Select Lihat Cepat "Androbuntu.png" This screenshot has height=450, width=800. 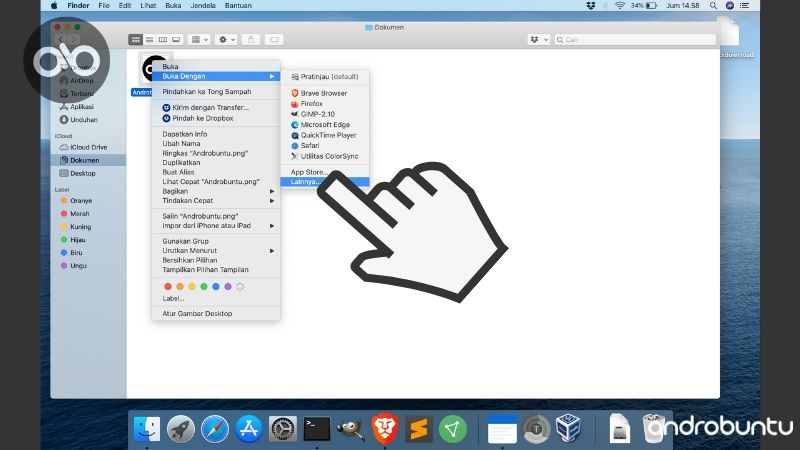coord(216,182)
